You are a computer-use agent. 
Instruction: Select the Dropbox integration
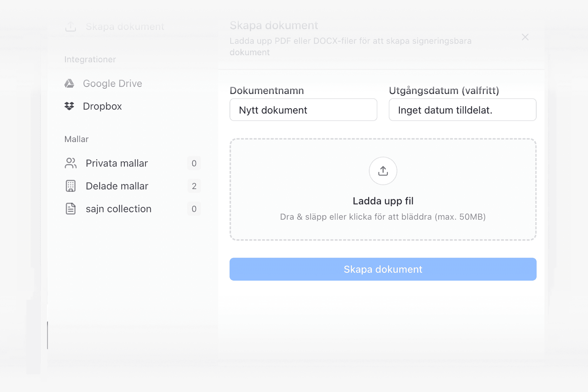coord(102,106)
